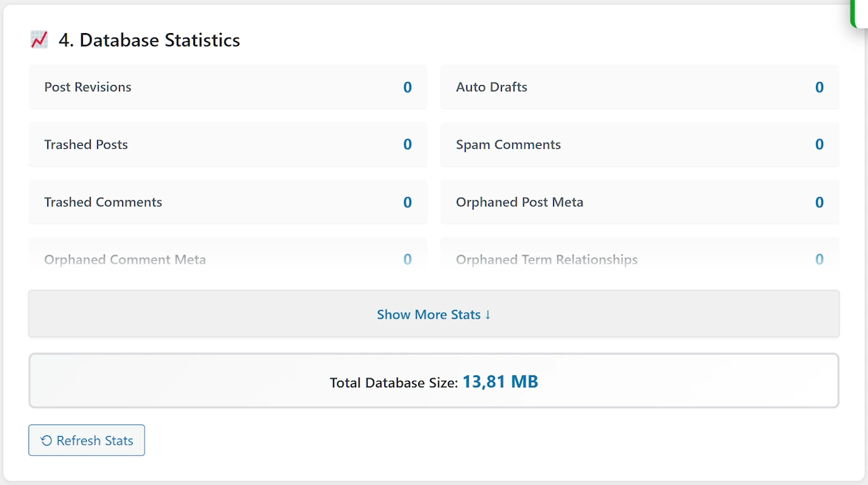The width and height of the screenshot is (868, 485).
Task: Select the Auto Drafts count value
Action: coord(819,87)
